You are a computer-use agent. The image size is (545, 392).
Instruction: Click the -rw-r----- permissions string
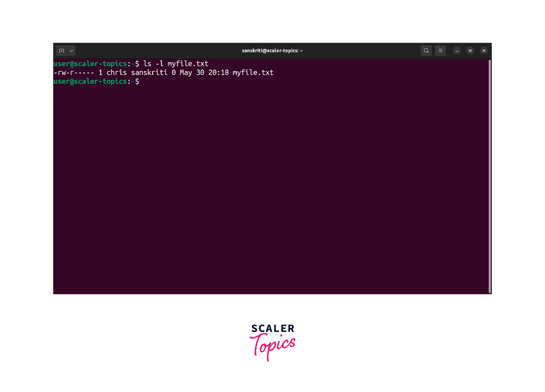74,73
